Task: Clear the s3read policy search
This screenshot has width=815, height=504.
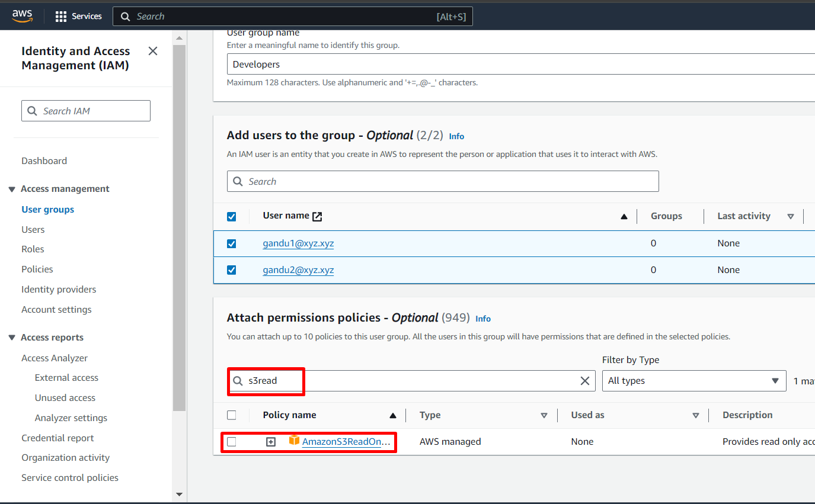Action: [x=584, y=381]
